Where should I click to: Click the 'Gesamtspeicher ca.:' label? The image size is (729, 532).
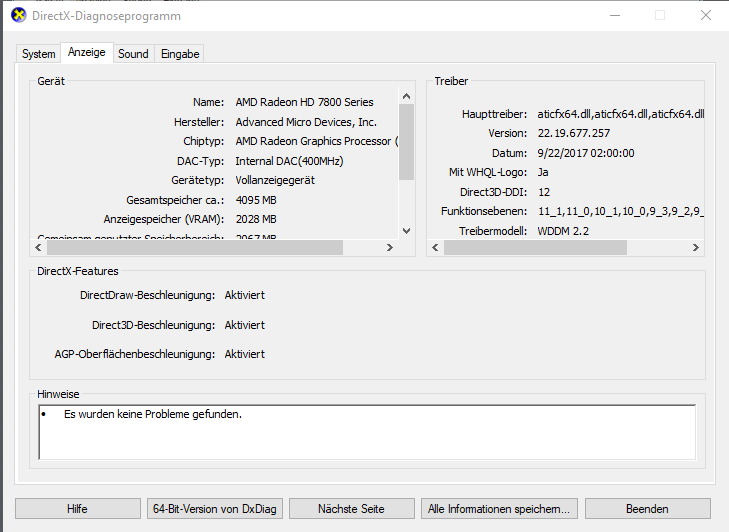175,200
